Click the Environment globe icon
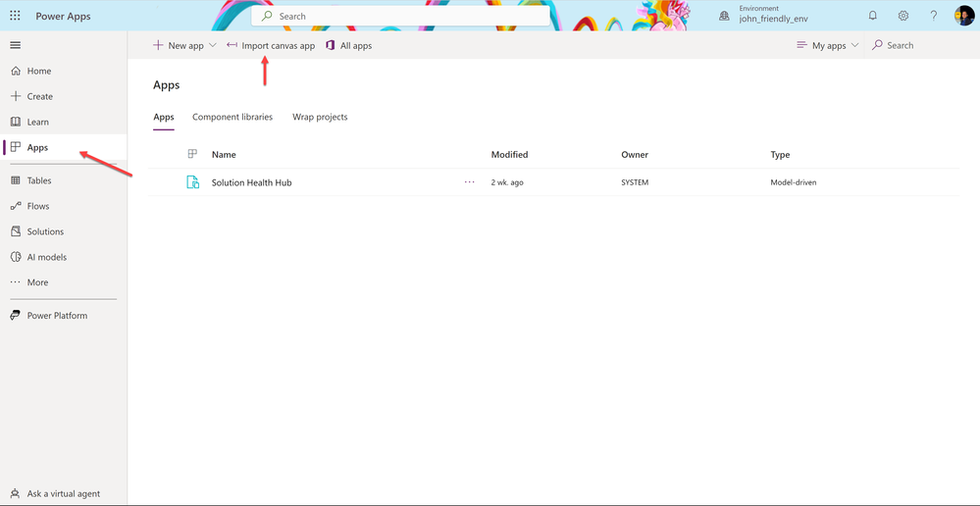 [x=724, y=17]
